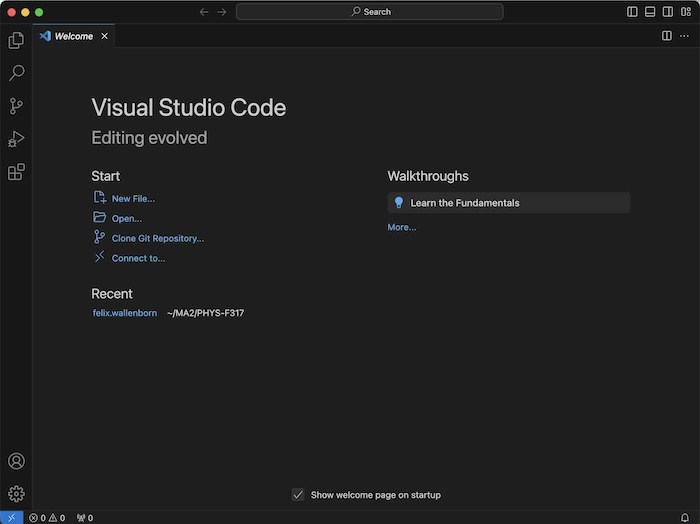Open the Accounts menu icon
Viewport: 700px width, 524px height.
[x=16, y=461]
